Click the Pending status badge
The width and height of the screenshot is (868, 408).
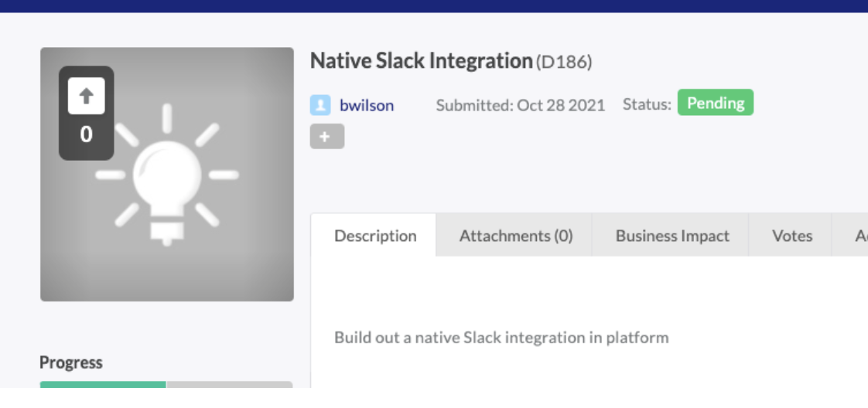pyautogui.click(x=716, y=103)
